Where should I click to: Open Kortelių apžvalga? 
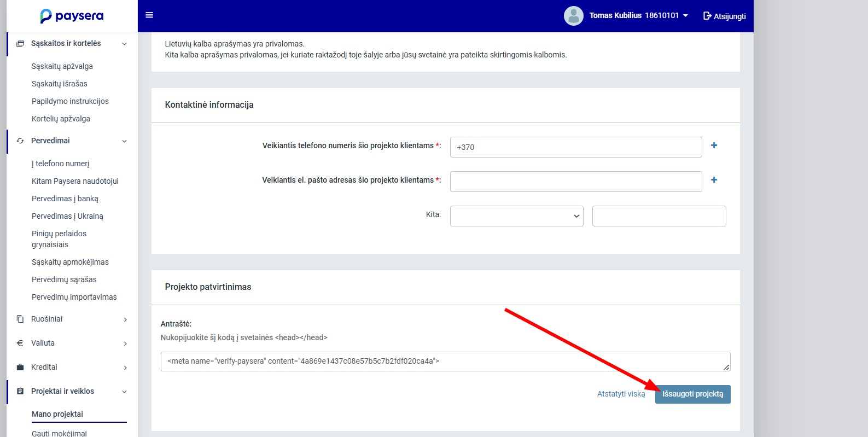[61, 119]
